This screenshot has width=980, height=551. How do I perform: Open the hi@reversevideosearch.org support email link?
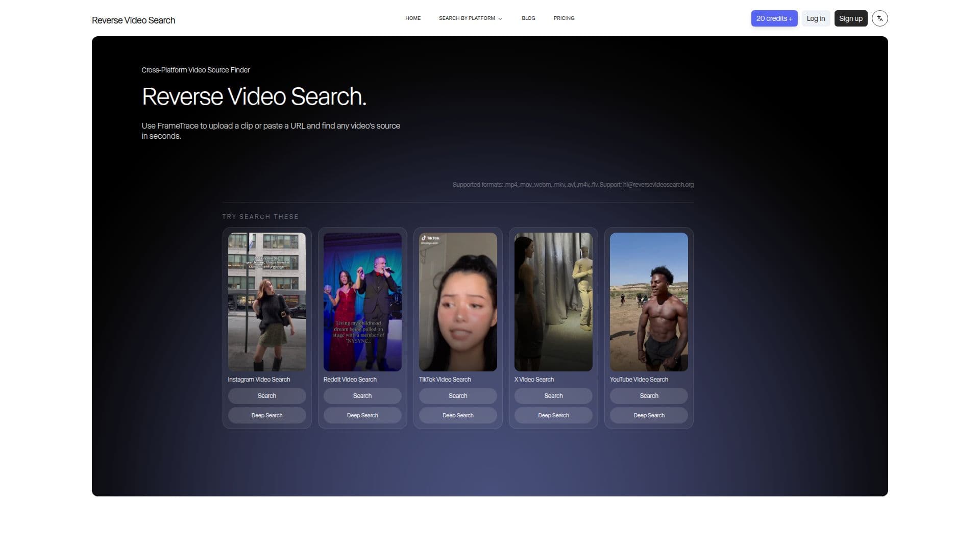pos(658,185)
